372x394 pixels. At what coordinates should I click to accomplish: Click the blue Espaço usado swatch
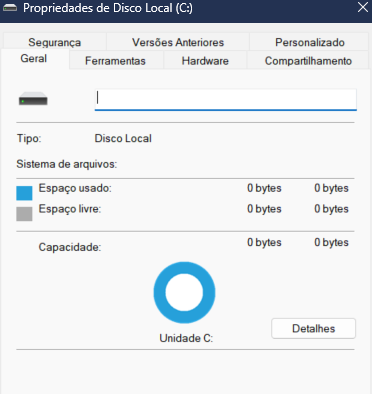[x=24, y=193]
